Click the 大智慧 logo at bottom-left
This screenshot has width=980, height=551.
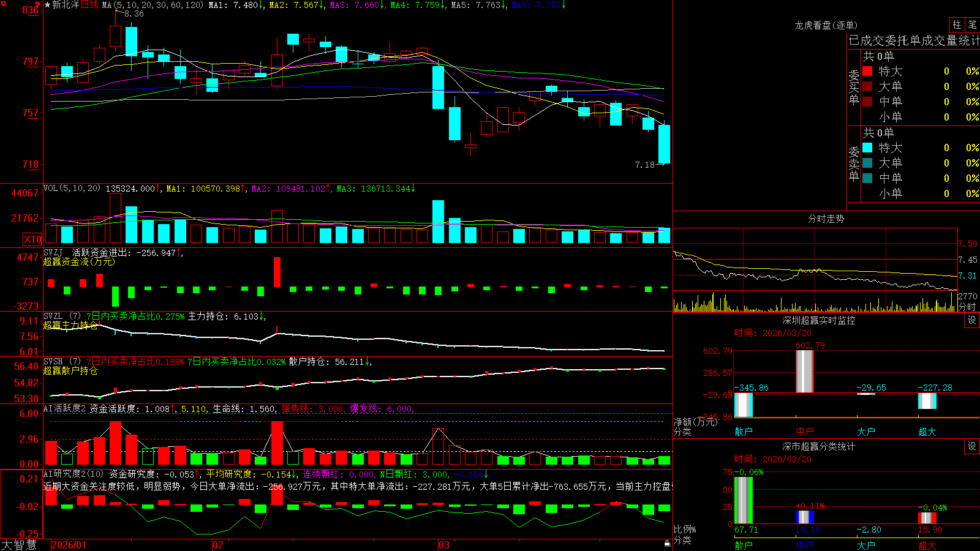19,544
